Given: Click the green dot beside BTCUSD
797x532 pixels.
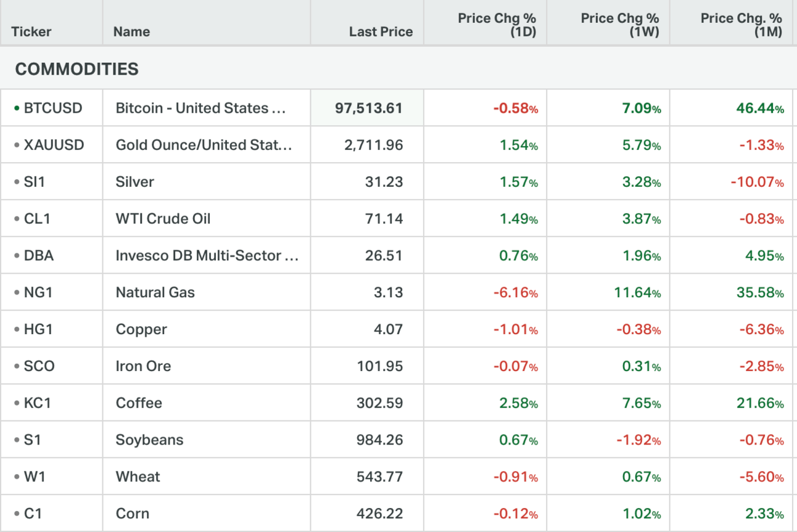Looking at the screenshot, I should [17, 108].
